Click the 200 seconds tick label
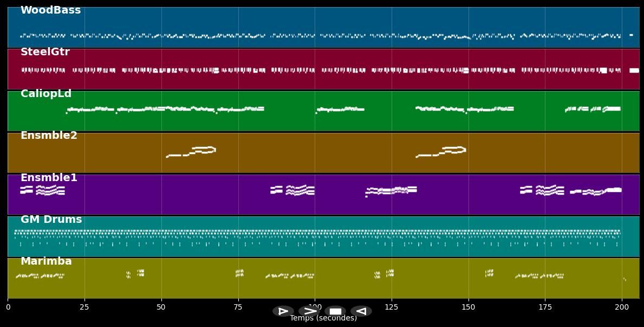This screenshot has height=327, width=644. click(x=622, y=307)
